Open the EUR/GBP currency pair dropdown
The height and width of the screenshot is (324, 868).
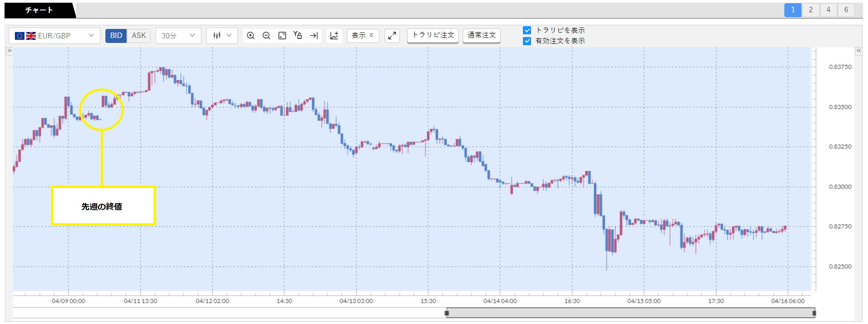54,36
